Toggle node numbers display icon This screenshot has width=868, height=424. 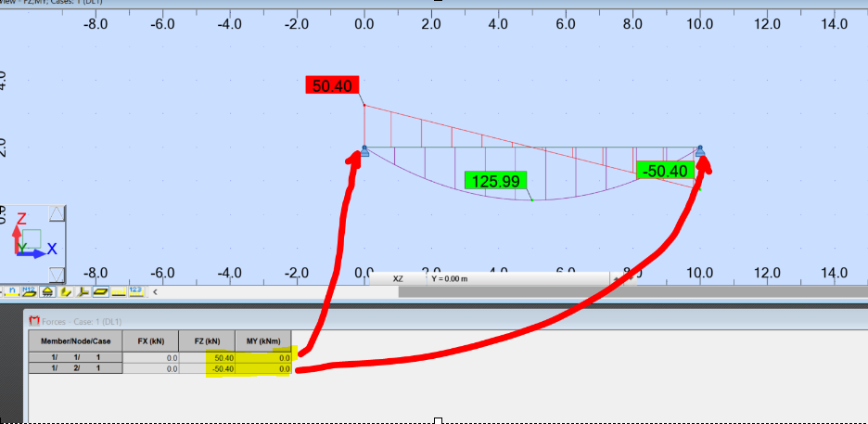(x=12, y=291)
